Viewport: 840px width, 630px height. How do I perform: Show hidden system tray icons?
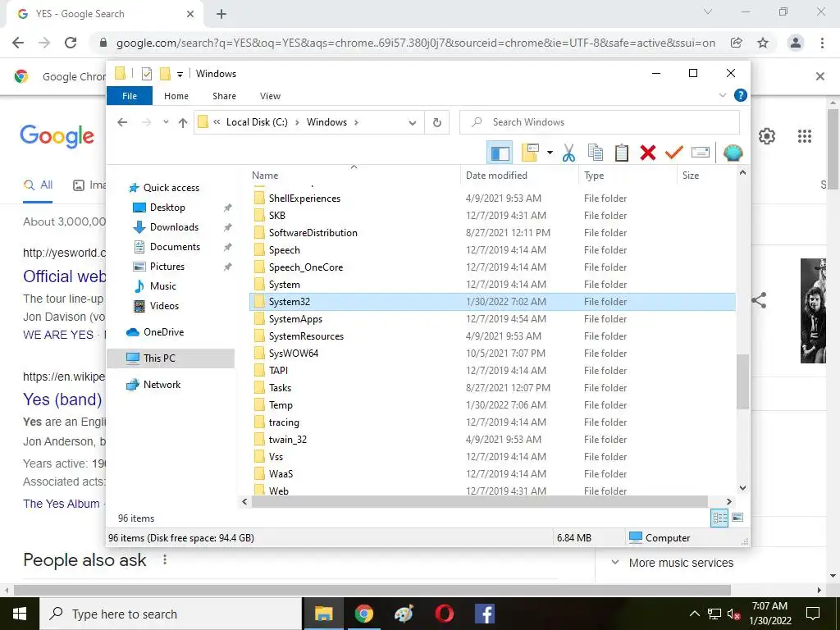click(x=694, y=614)
